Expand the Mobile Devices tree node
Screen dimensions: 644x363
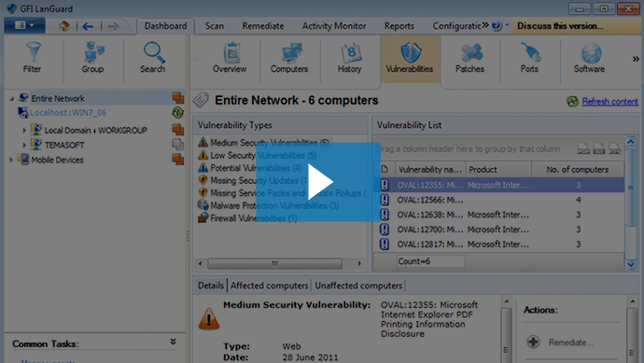point(11,160)
